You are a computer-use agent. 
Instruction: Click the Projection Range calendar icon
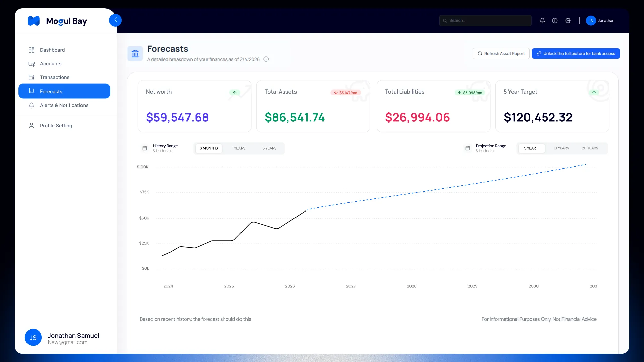(468, 148)
